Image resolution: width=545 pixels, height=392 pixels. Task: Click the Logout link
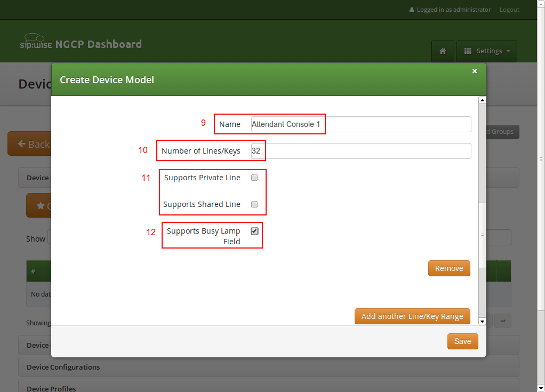coord(509,10)
